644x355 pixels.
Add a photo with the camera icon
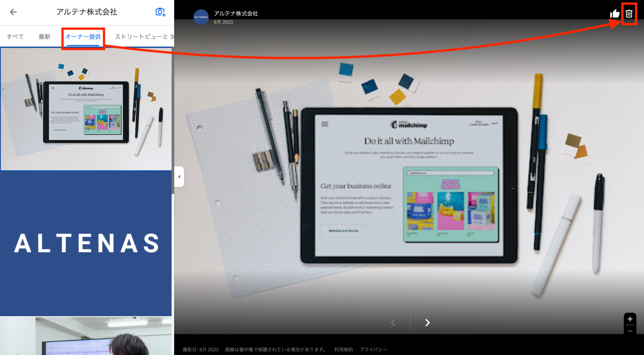pyautogui.click(x=160, y=12)
